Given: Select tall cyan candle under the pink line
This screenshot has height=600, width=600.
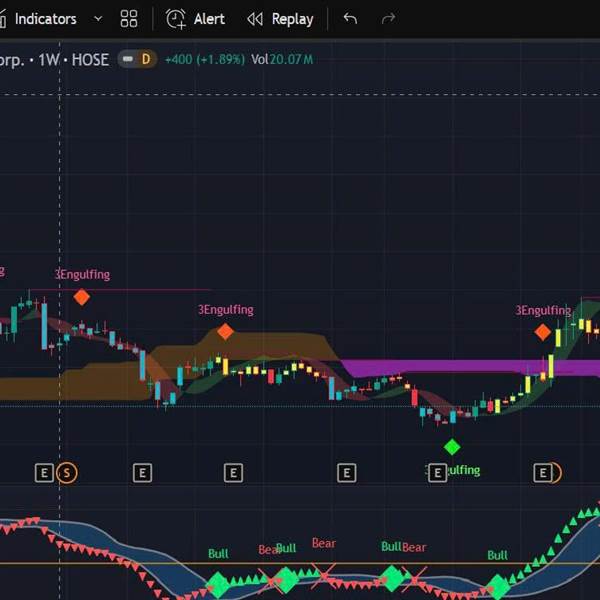Looking at the screenshot, I should [x=44, y=326].
